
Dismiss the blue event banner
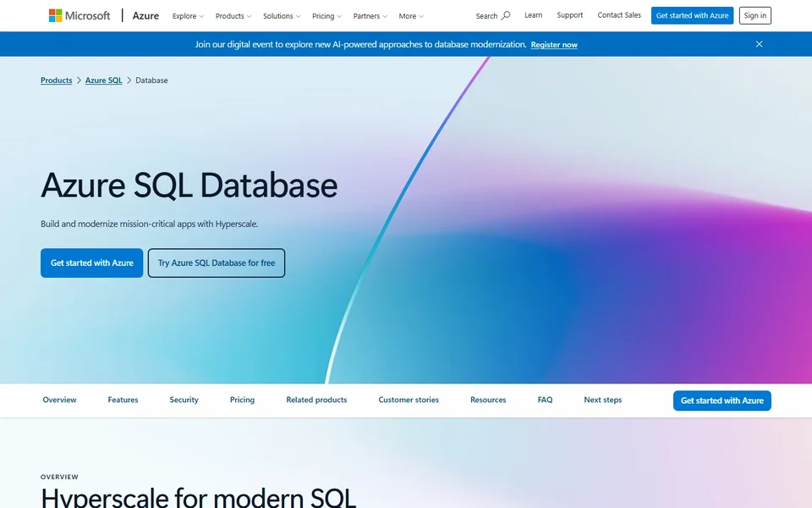click(760, 44)
